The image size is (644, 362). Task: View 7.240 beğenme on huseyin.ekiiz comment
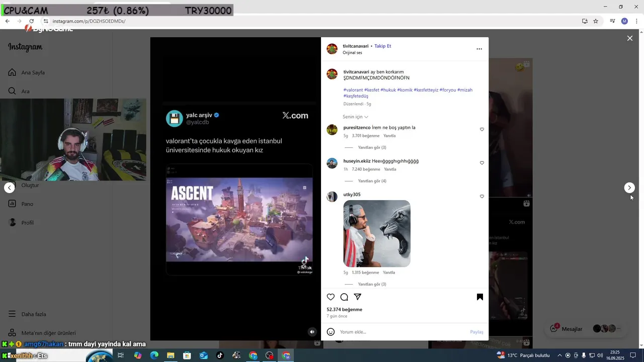click(x=366, y=169)
